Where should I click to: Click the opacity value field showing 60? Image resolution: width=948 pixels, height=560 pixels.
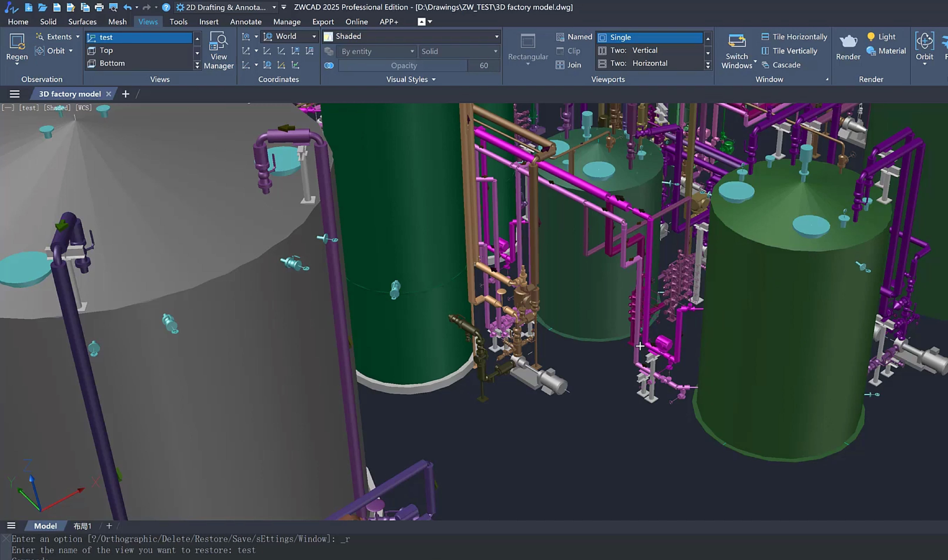(484, 66)
